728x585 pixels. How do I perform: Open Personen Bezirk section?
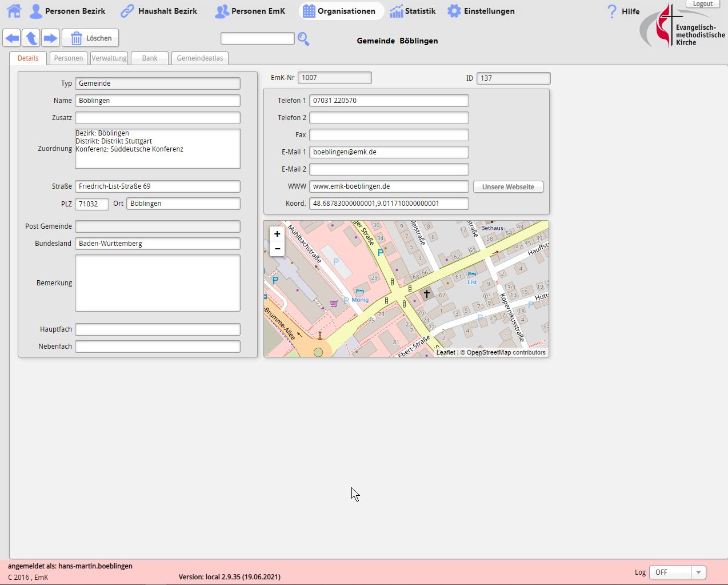click(67, 11)
